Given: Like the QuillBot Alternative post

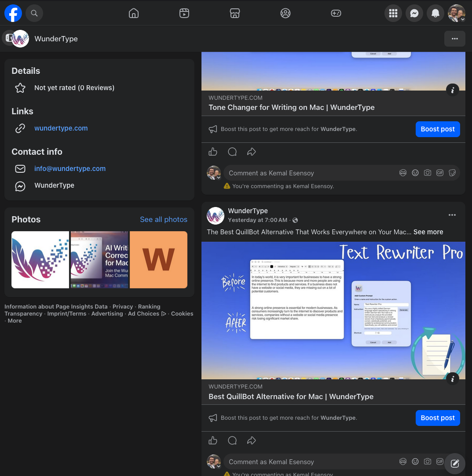Looking at the screenshot, I should 213,440.
